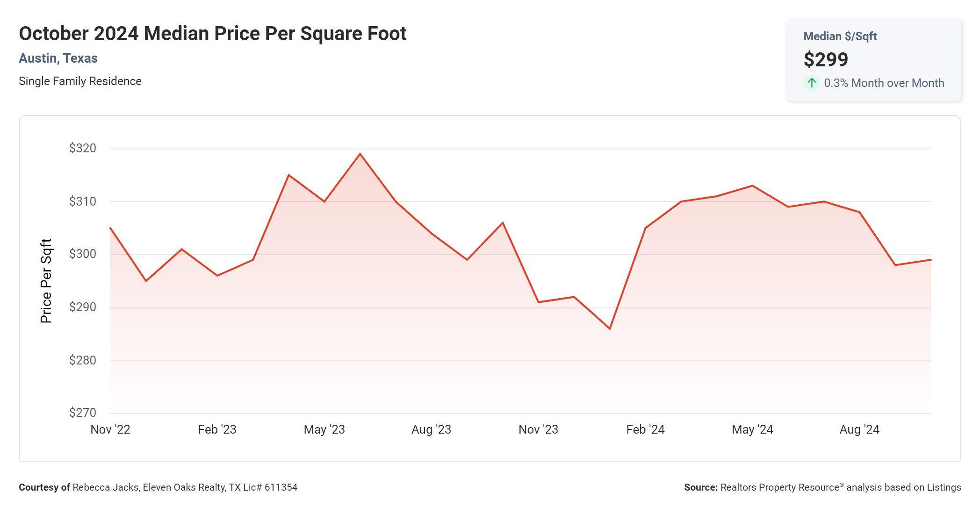
Task: Select the Aug '23 x-axis label
Action: tap(431, 429)
